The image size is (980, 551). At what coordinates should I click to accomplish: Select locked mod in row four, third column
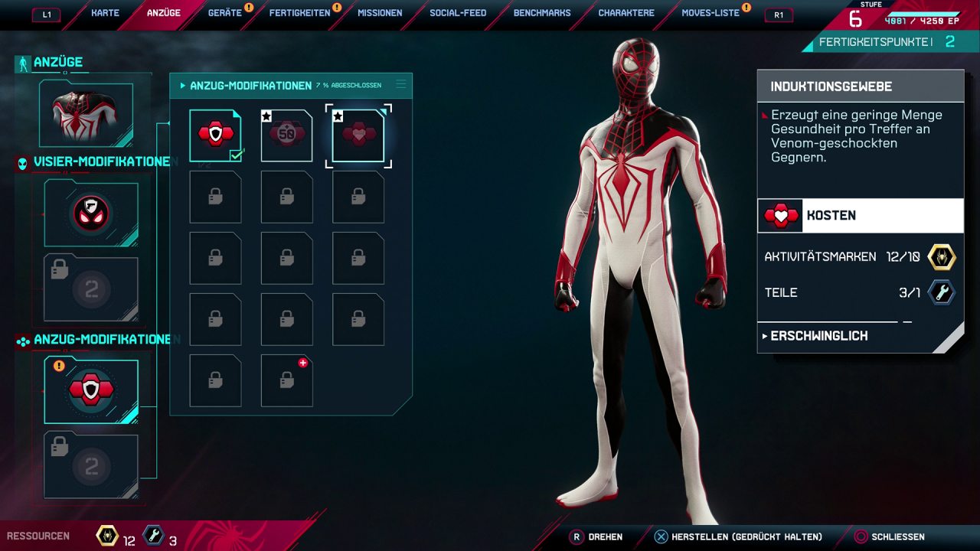(x=358, y=319)
